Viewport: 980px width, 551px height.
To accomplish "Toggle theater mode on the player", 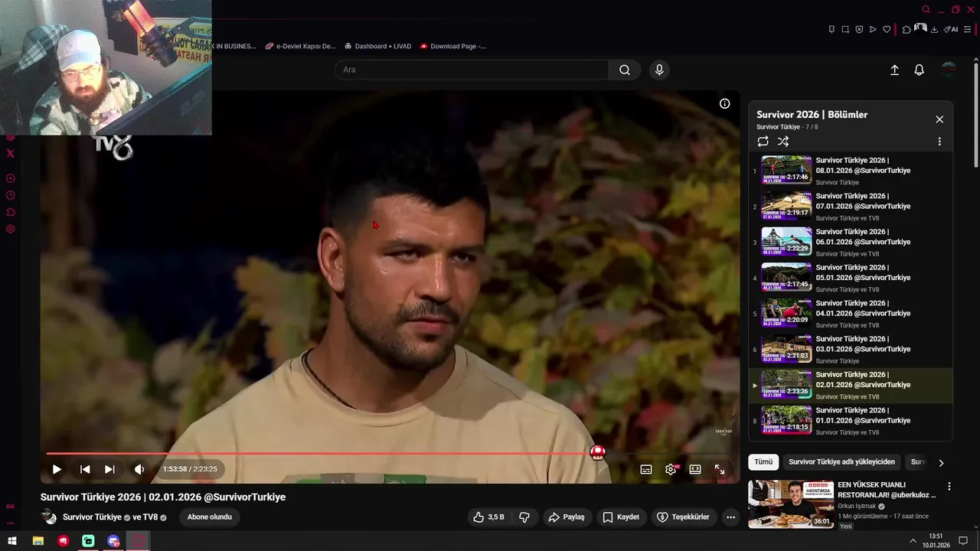I will coord(695,469).
